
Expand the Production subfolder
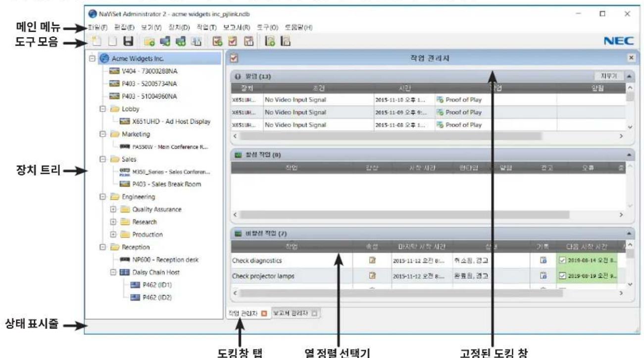pyautogui.click(x=112, y=234)
